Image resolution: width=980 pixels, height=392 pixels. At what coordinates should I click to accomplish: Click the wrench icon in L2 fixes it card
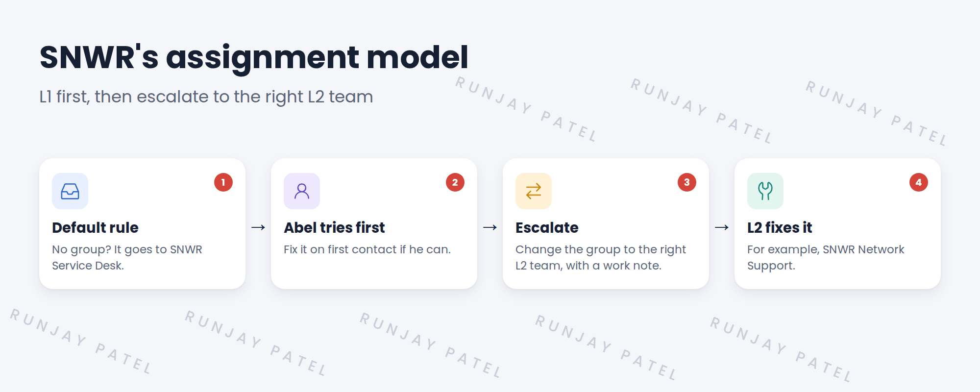pyautogui.click(x=765, y=191)
